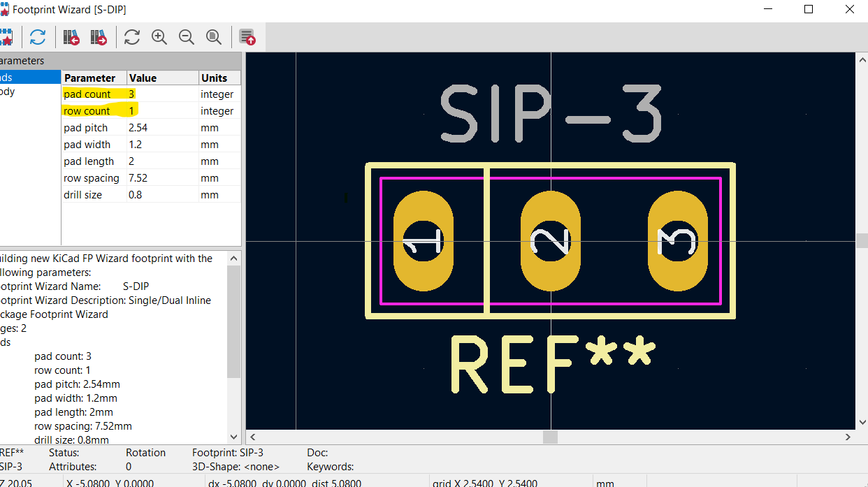Select the Body parameter page
Image resolution: width=868 pixels, height=487 pixels.
[31, 92]
